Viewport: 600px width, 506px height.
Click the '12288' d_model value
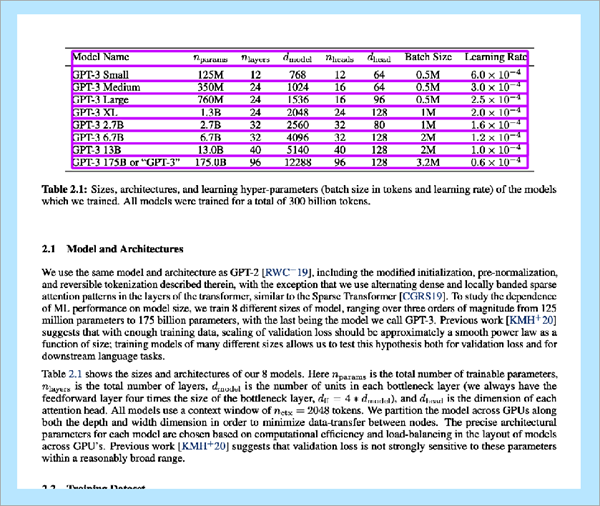click(298, 163)
